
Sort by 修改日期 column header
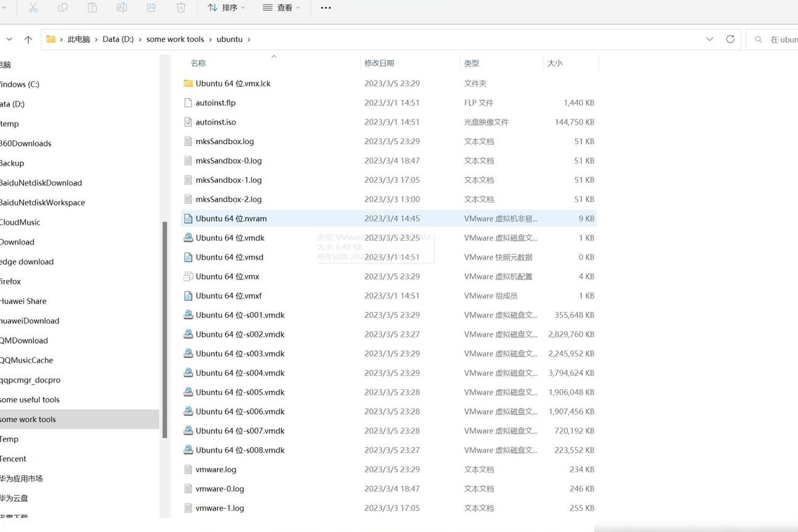(379, 63)
